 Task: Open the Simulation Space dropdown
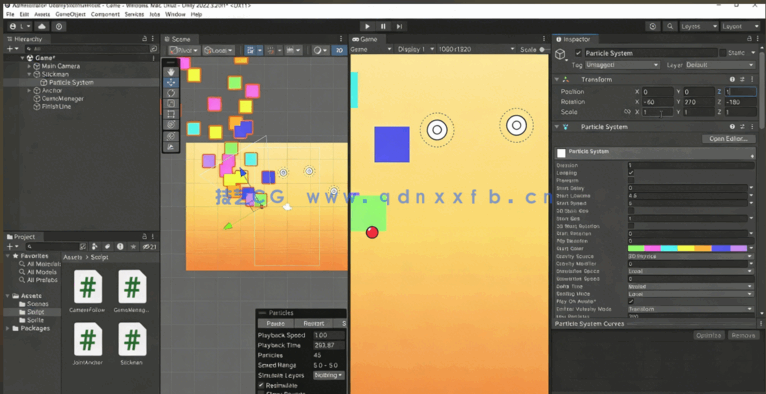coord(691,271)
